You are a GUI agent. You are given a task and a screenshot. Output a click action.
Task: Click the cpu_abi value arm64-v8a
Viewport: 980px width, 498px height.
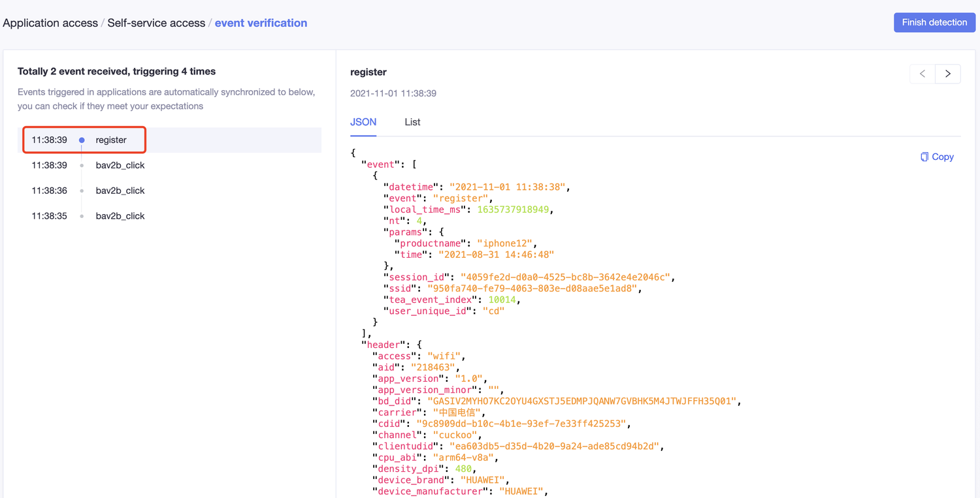pos(463,458)
